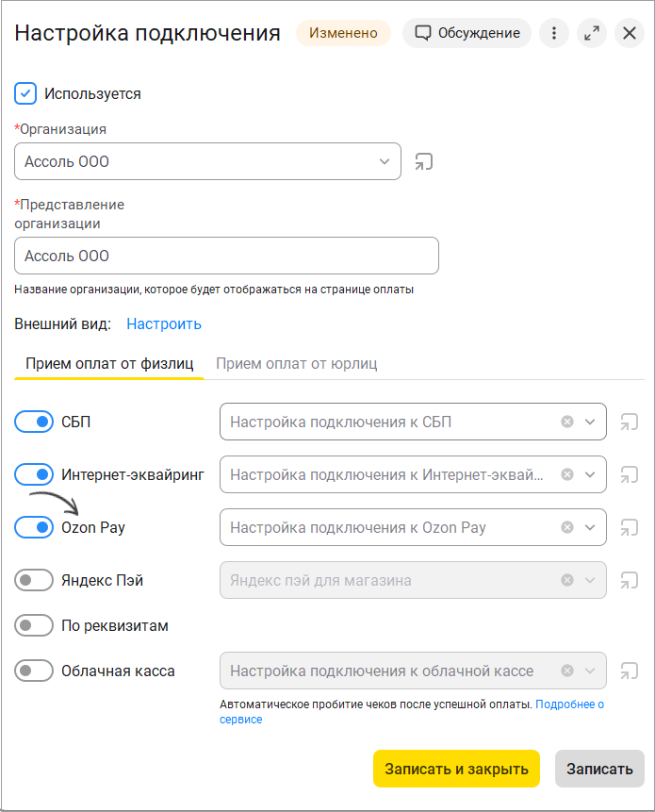Click the Записать и закрыть button

pos(456,769)
